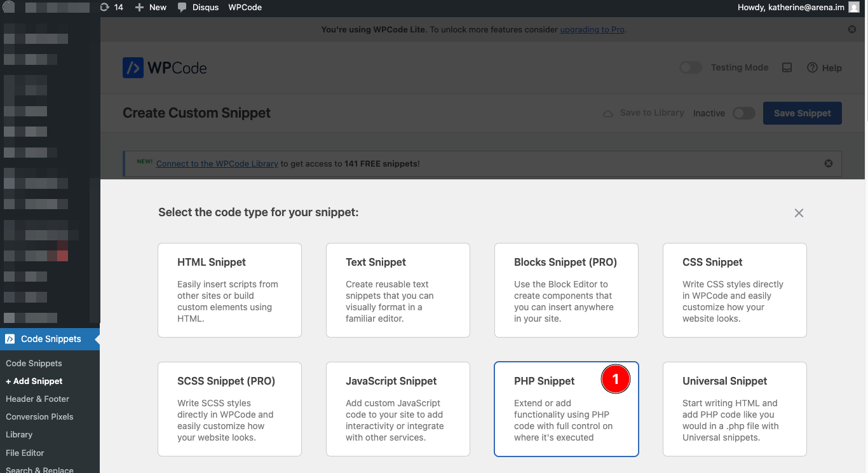Click 'Select the code type for your snippet:' text
This screenshot has height=473, width=868.
[x=259, y=212]
